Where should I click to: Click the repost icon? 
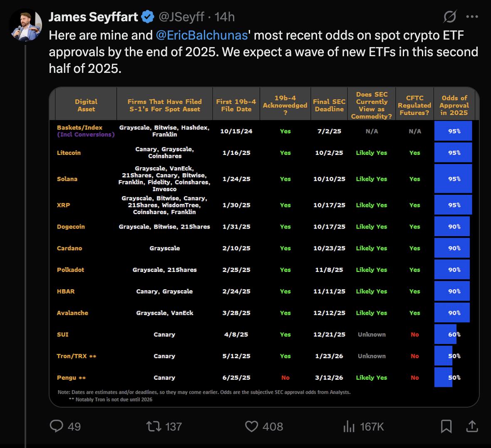(154, 426)
